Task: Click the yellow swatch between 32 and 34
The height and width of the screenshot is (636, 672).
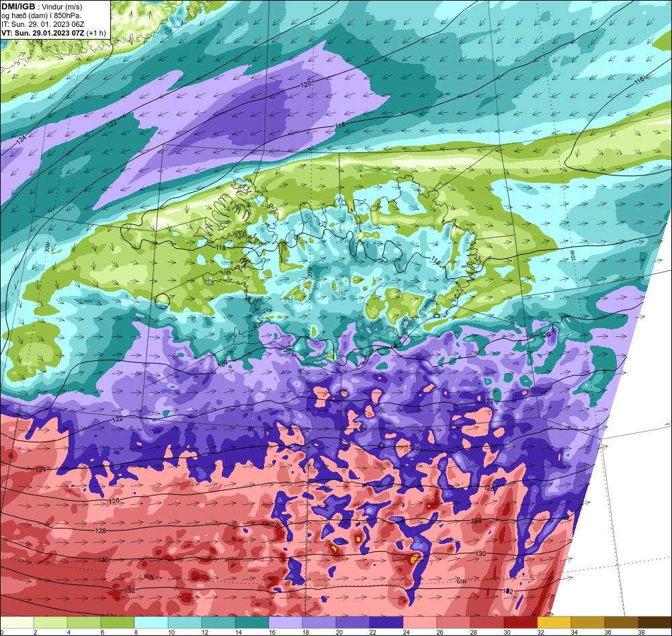Action: (554, 623)
